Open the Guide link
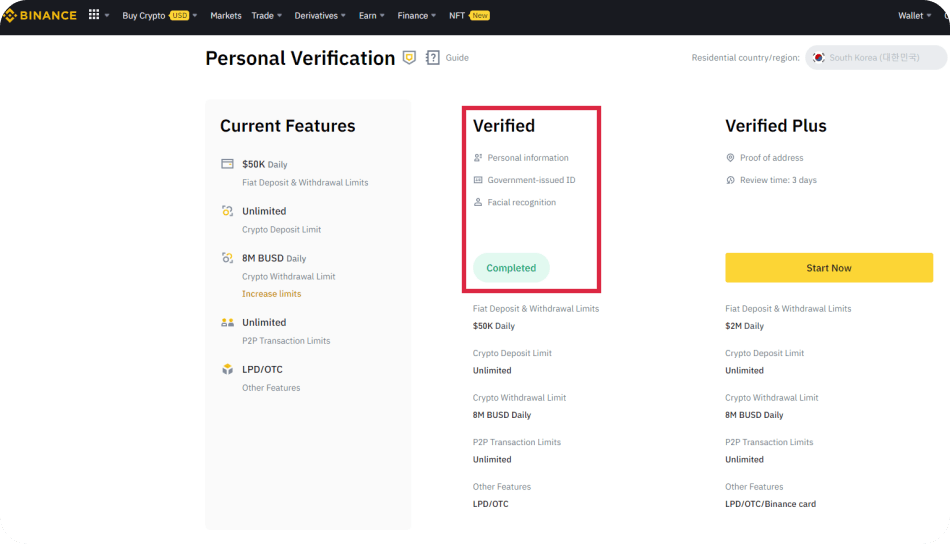Image resolution: width=950 pixels, height=544 pixels. click(457, 58)
